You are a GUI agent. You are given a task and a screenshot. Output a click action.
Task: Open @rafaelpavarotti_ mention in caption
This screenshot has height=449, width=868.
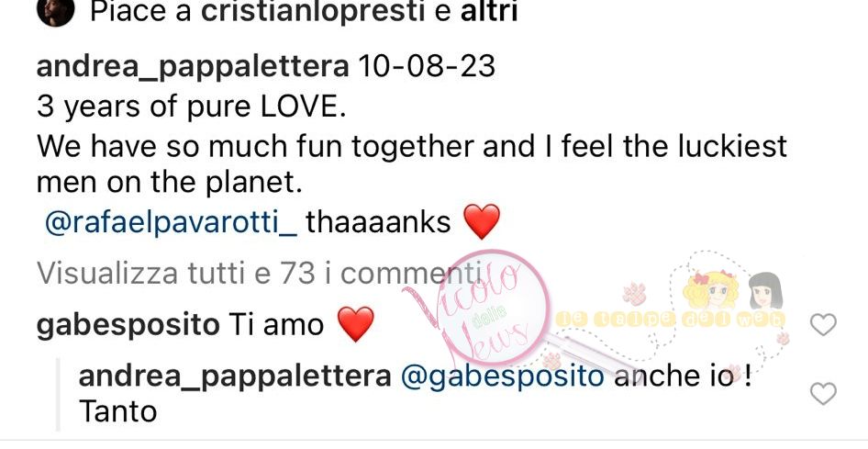(x=171, y=223)
